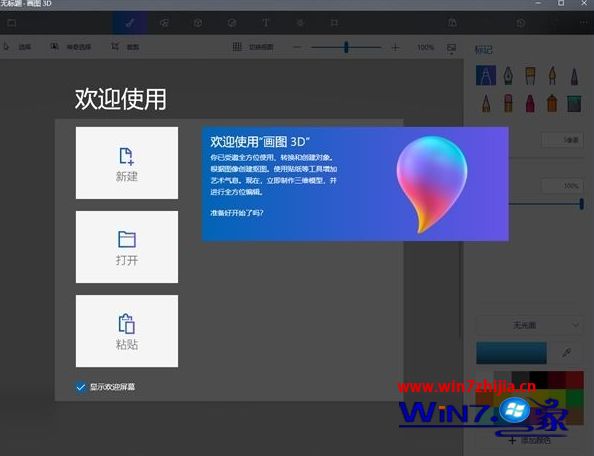Viewport: 594px width, 456px height.
Task: Choose the spray can brush
Action: click(552, 103)
